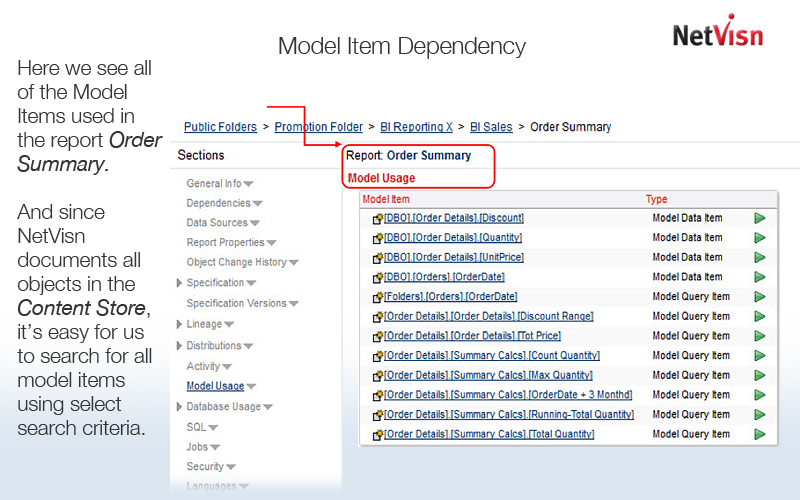Click green arrow next to [Folders].[Orders].[OrderDate]
Image resolution: width=800 pixels, height=500 pixels.
[760, 297]
